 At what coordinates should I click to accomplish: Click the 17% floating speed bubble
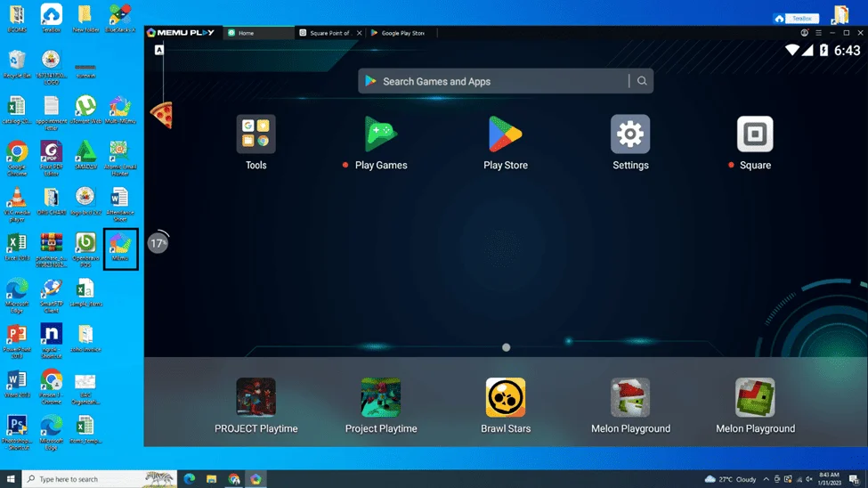[158, 242]
